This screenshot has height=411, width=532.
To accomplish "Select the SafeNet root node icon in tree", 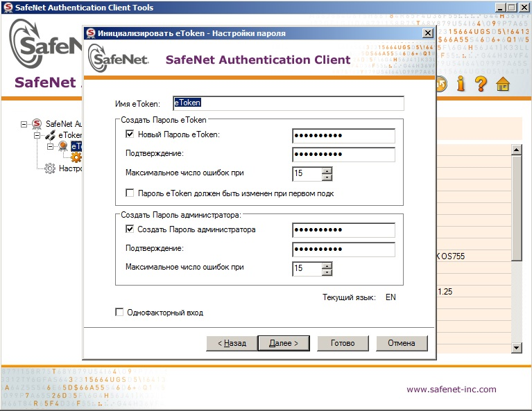I will pyautogui.click(x=37, y=124).
